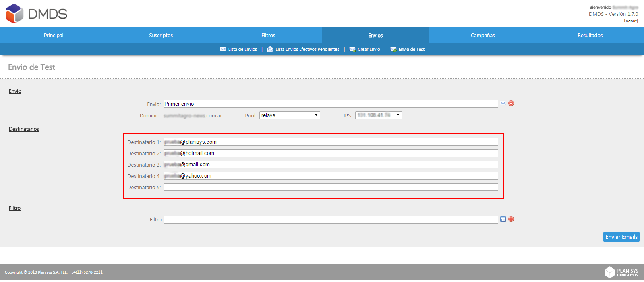Image resolution: width=644 pixels, height=282 pixels.
Task: Select the Filtros tab
Action: tap(268, 36)
